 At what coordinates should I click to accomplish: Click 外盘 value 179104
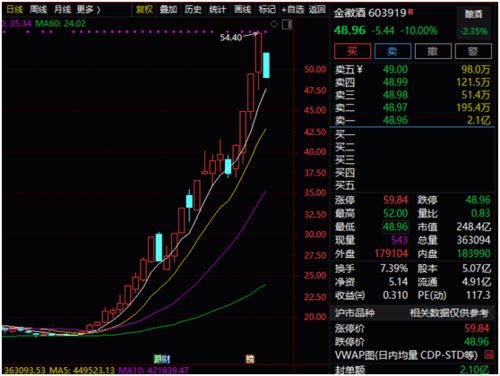click(391, 254)
